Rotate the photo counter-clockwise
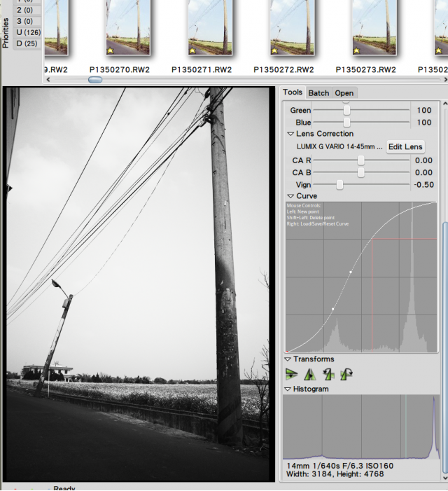The image size is (448, 491). pos(328,374)
